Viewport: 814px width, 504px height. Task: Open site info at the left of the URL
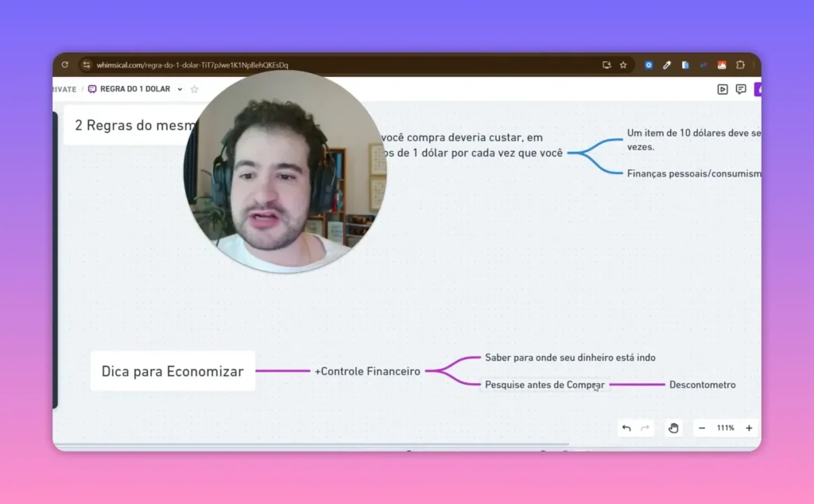tap(87, 64)
